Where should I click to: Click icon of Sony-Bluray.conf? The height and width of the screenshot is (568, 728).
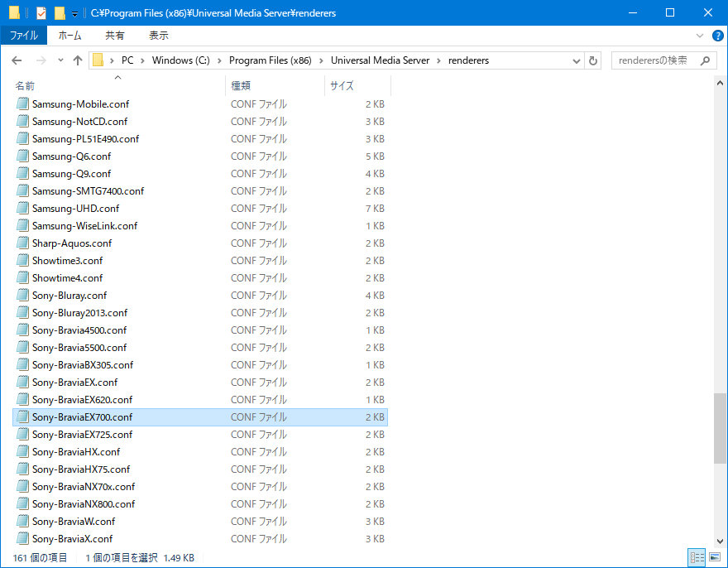[x=22, y=295]
